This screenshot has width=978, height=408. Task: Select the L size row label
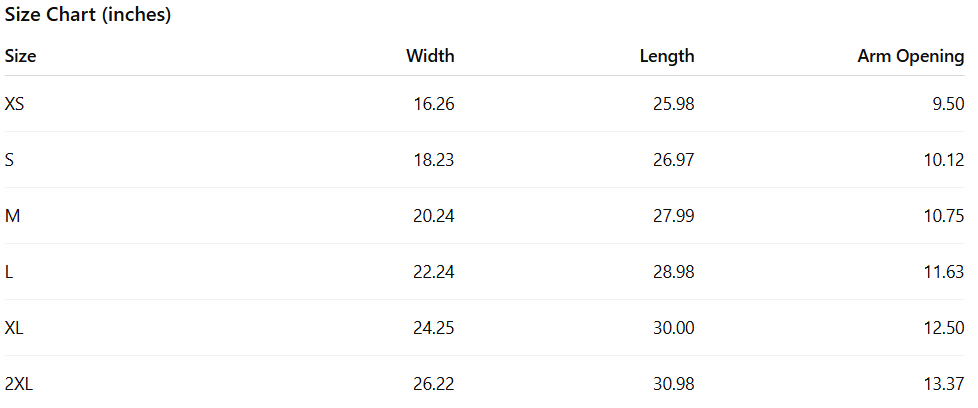pyautogui.click(x=9, y=272)
